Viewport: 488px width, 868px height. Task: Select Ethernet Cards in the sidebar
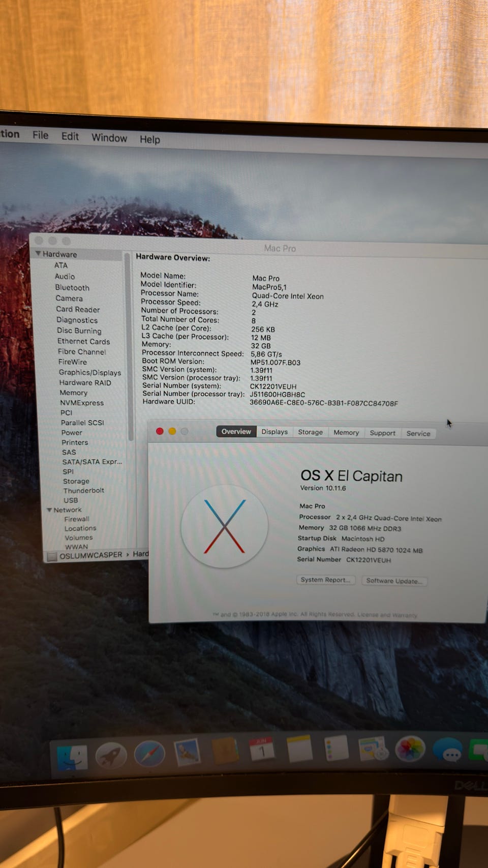(83, 341)
